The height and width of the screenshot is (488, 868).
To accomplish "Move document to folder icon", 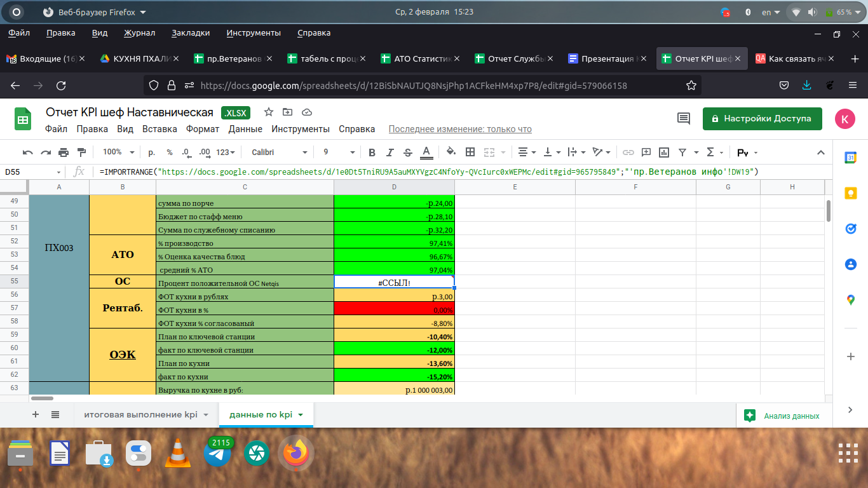I will pos(288,112).
